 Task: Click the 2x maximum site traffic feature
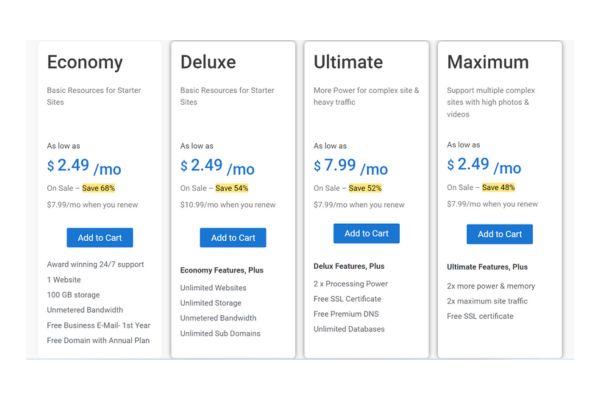(487, 301)
